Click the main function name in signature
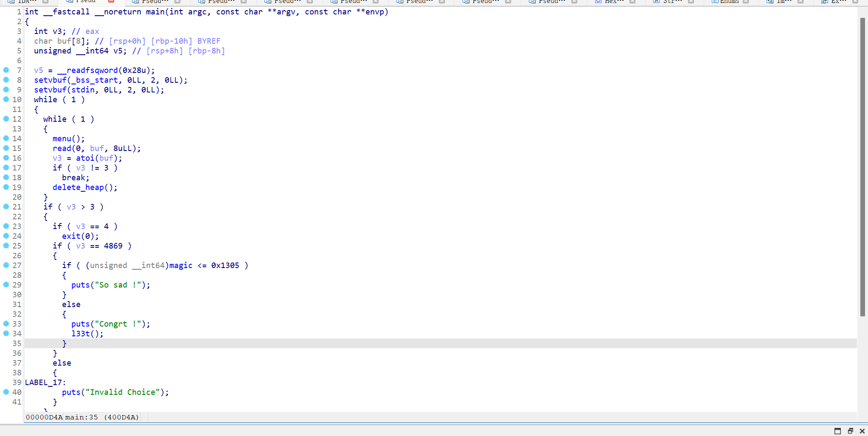868x436 pixels. pos(155,12)
